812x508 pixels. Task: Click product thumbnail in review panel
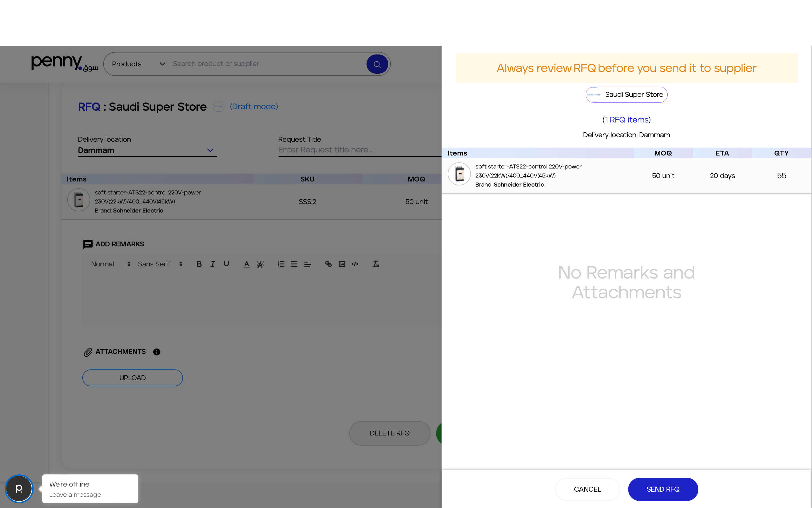(x=459, y=174)
